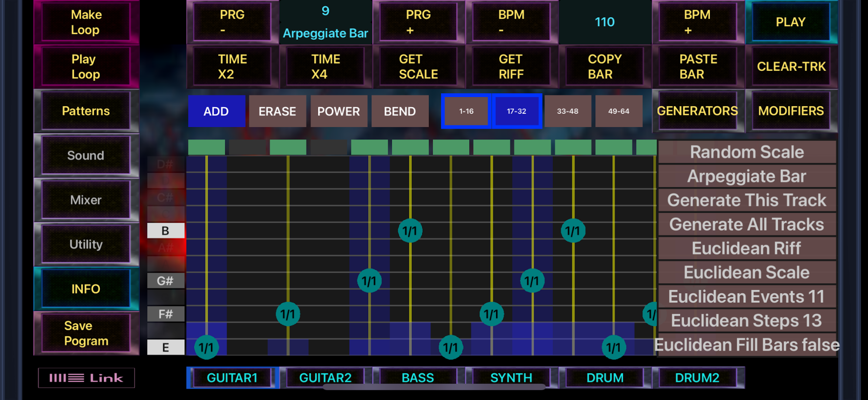
Task: Open the Patterns browser
Action: (86, 111)
